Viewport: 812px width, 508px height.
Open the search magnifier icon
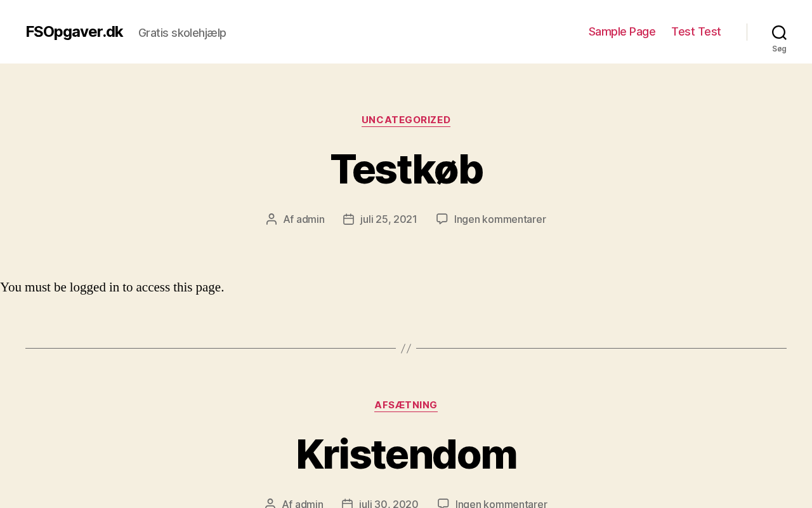click(779, 32)
